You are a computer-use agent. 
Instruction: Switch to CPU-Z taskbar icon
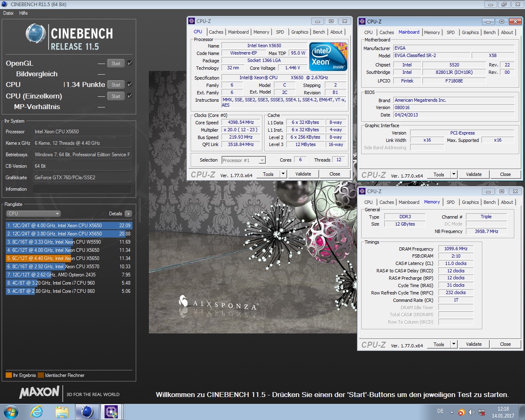[111, 412]
